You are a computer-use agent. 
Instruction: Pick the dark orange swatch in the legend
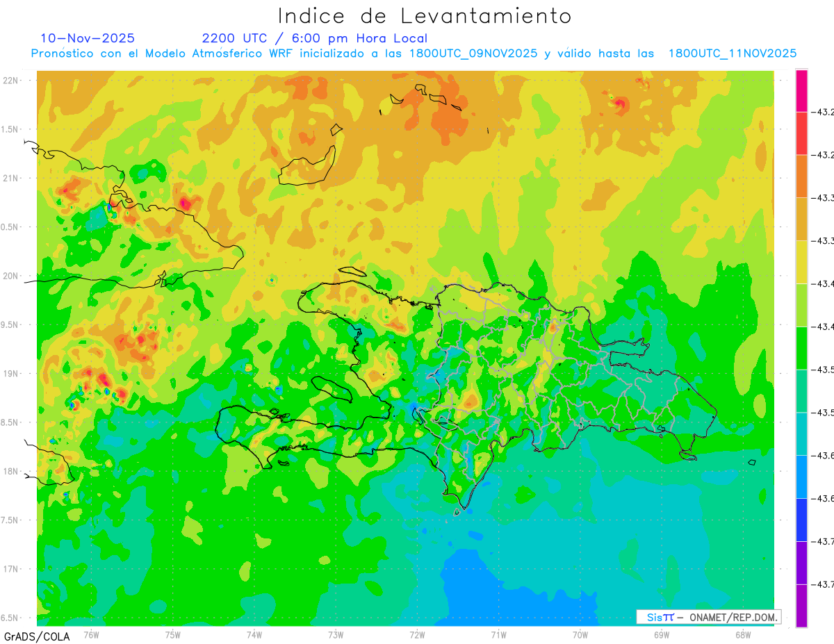coord(801,176)
